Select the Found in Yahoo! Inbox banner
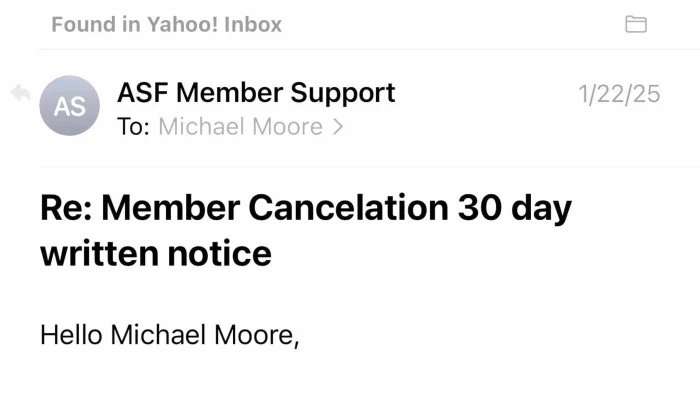700x400 pixels. 167,24
